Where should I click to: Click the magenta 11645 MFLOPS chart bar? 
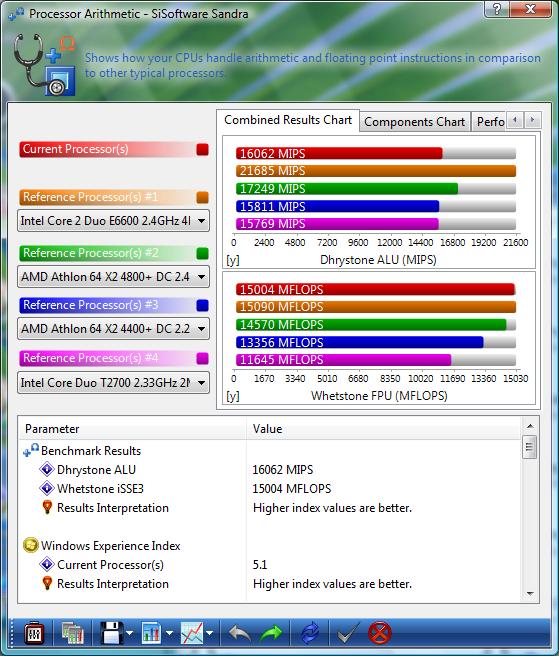tap(344, 360)
